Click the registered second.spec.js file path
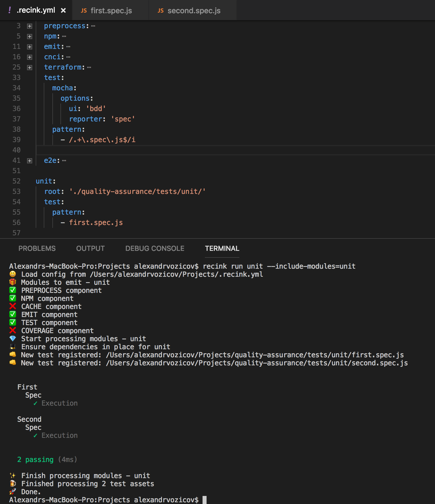The width and height of the screenshot is (435, 504). [257, 363]
